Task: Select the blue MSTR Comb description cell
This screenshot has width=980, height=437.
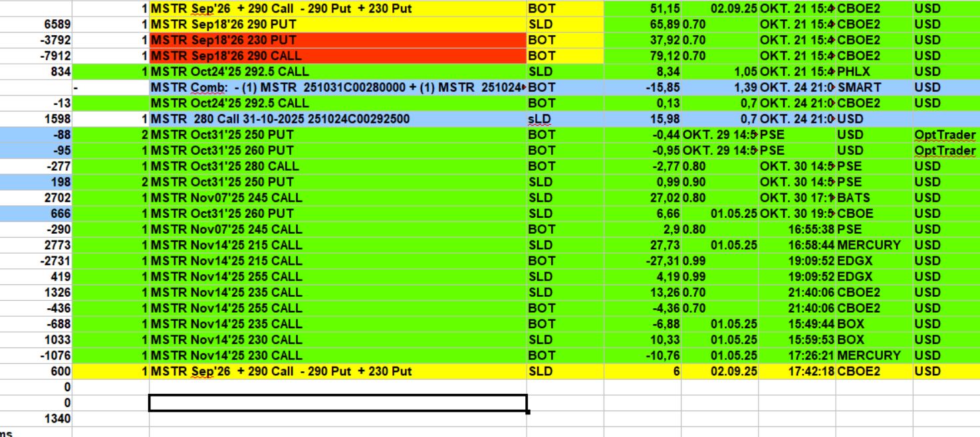Action: tap(338, 88)
